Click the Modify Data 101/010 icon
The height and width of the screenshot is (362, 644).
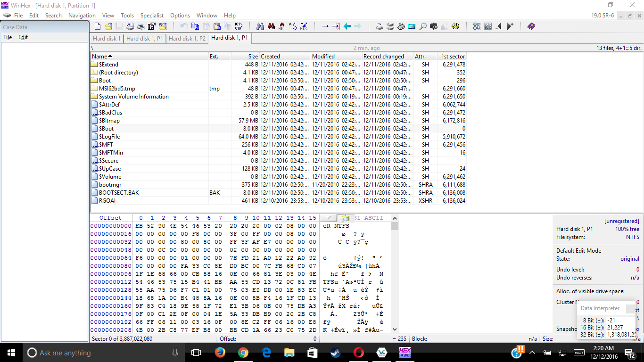(x=239, y=26)
